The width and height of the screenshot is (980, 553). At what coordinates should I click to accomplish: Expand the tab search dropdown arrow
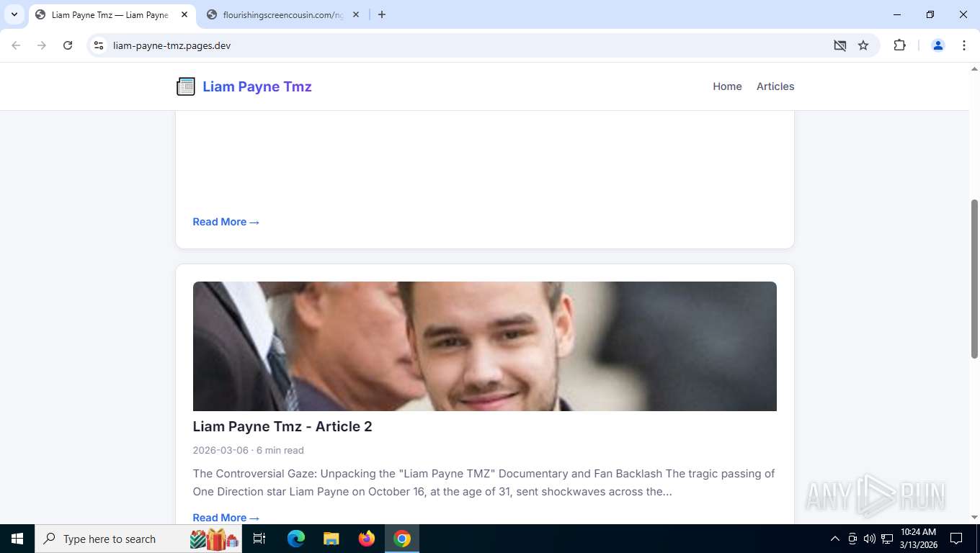(x=14, y=14)
